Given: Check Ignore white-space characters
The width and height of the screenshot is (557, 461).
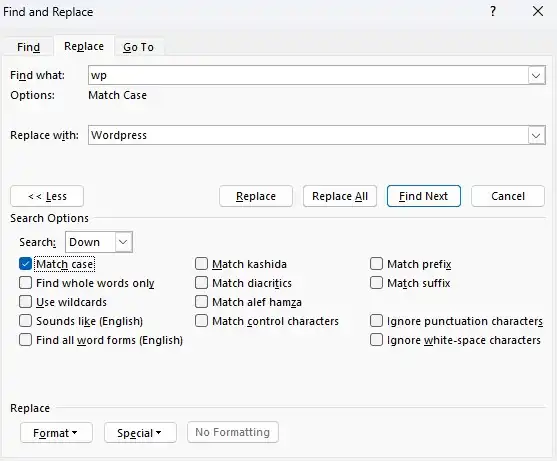Looking at the screenshot, I should pyautogui.click(x=376, y=340).
